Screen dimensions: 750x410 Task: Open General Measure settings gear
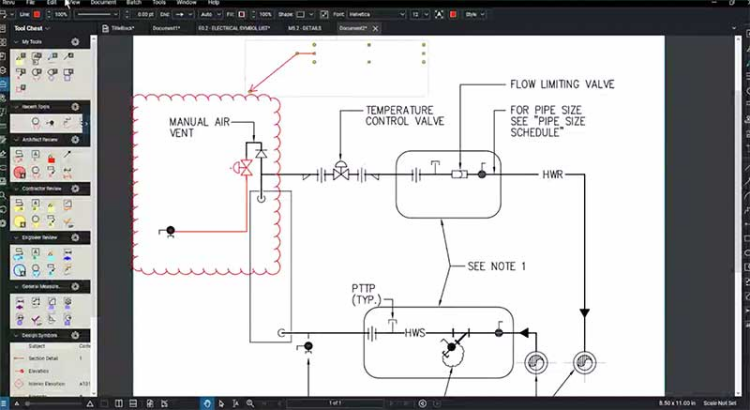click(x=75, y=287)
